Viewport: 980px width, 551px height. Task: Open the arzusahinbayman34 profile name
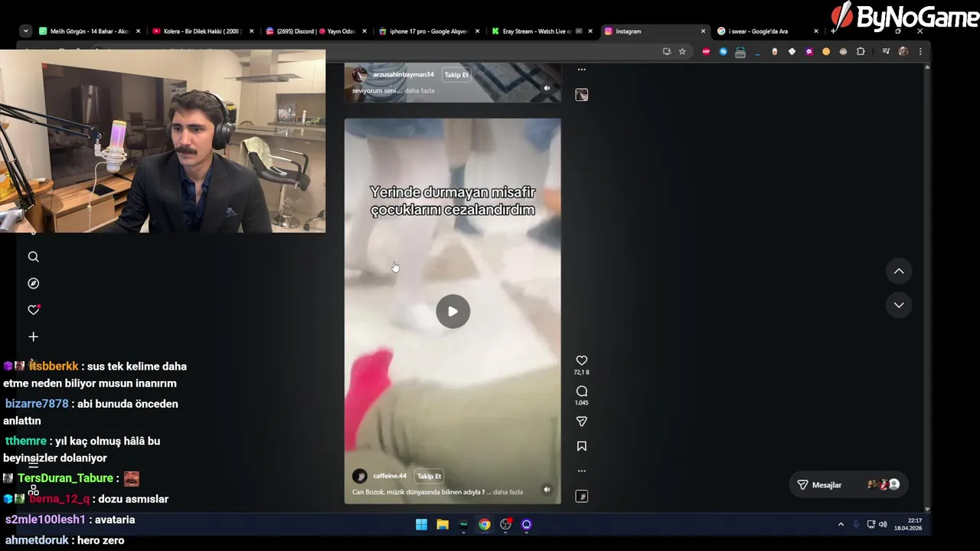click(403, 74)
